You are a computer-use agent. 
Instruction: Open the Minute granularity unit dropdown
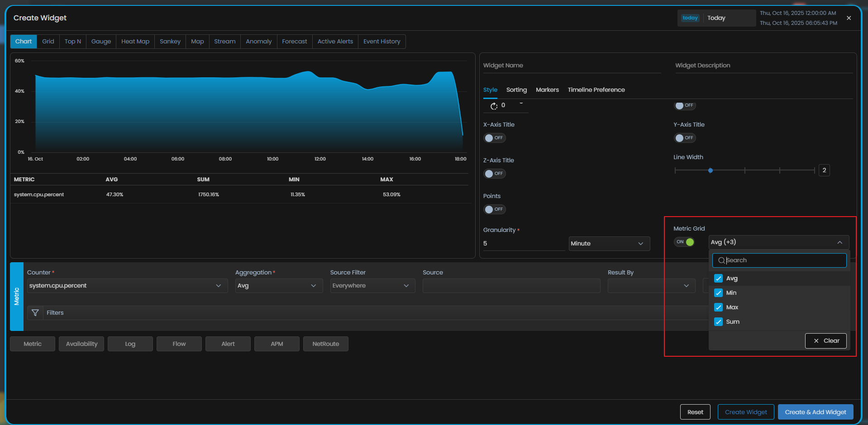(609, 244)
